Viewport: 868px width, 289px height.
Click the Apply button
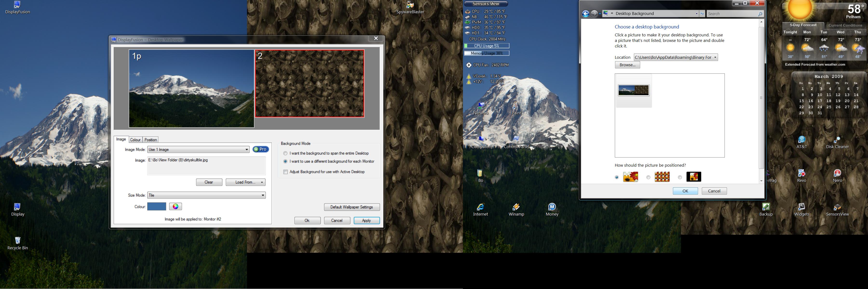pyautogui.click(x=366, y=221)
